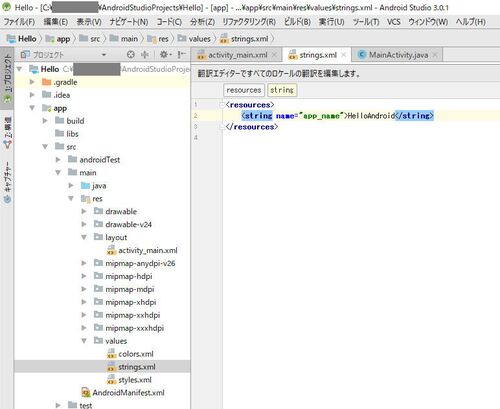Image resolution: width=500 pixels, height=409 pixels.
Task: Open project panel settings gear
Action: coord(165,54)
